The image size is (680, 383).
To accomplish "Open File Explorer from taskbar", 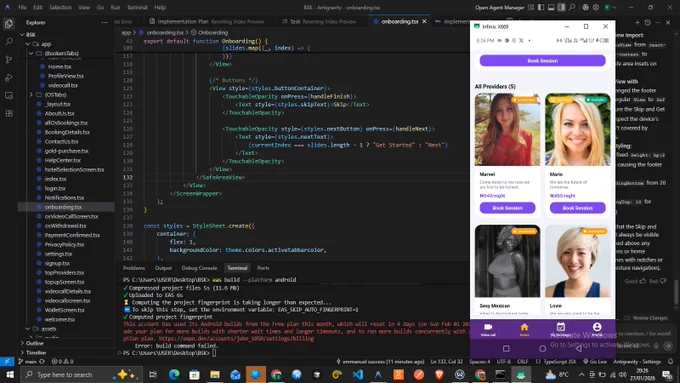I will (x=215, y=374).
